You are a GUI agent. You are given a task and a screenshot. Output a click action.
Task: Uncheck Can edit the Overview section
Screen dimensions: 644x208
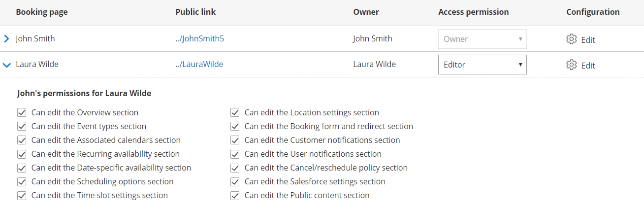(22, 113)
